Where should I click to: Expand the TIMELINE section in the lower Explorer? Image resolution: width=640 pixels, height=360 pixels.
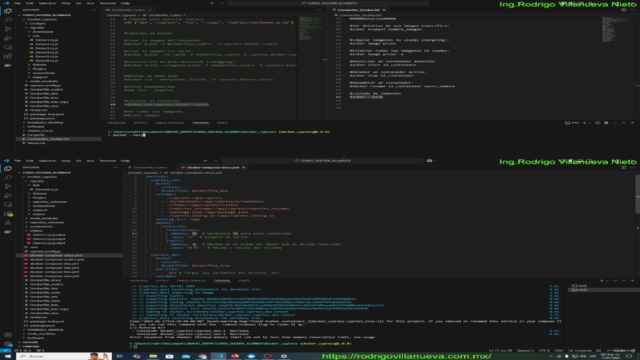point(29,346)
